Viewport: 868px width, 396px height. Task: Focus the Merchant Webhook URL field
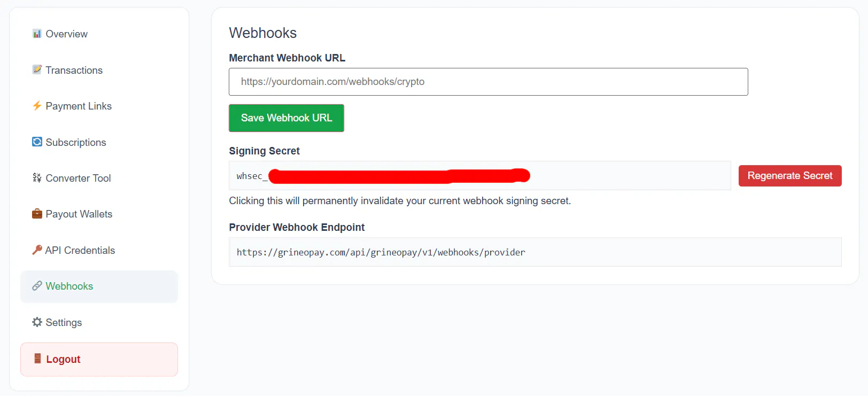489,82
